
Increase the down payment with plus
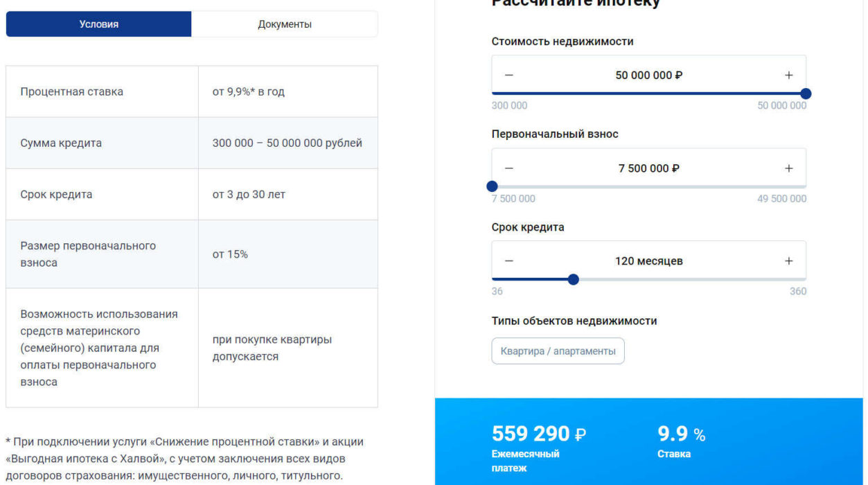click(x=788, y=168)
